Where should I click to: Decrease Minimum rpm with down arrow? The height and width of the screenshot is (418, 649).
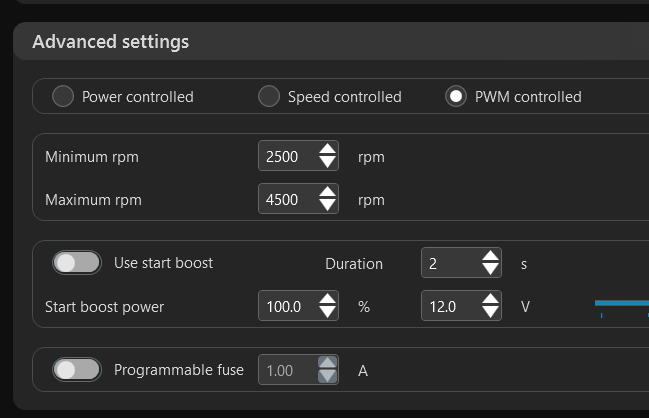tap(327, 163)
